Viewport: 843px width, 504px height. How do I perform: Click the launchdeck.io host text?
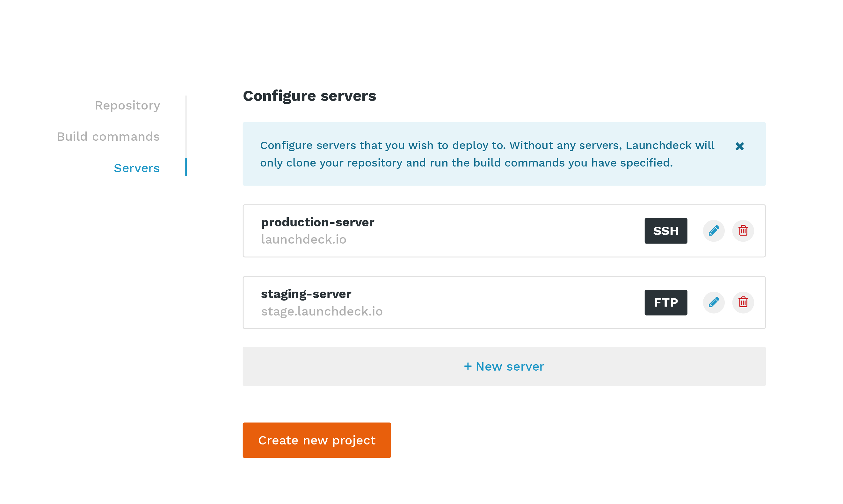303,239
